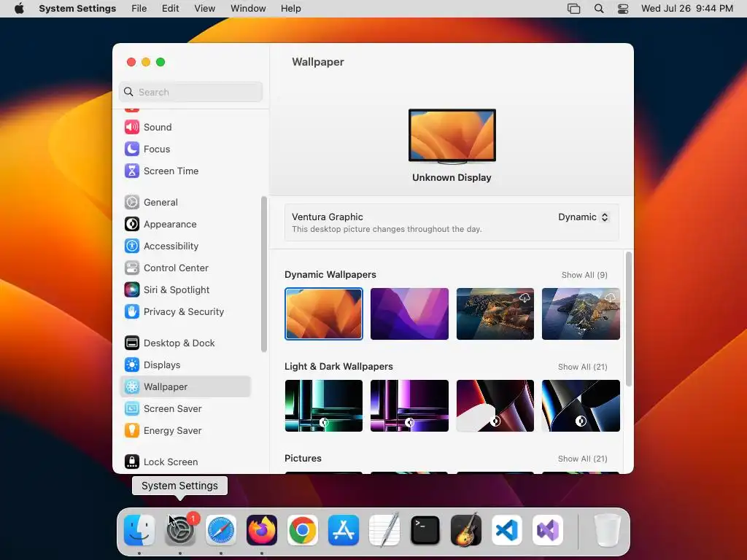747x560 pixels.
Task: Select dark blue swirl Light & Dark wallpaper
Action: tap(581, 405)
